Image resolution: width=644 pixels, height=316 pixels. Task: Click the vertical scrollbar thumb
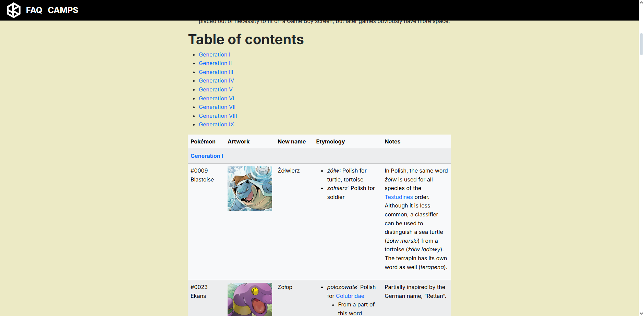(641, 44)
